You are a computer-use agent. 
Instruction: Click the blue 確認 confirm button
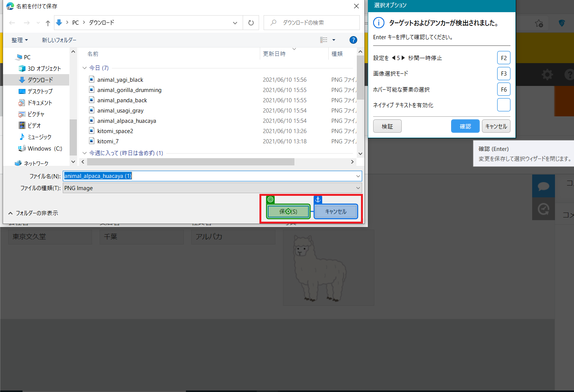pyautogui.click(x=465, y=126)
